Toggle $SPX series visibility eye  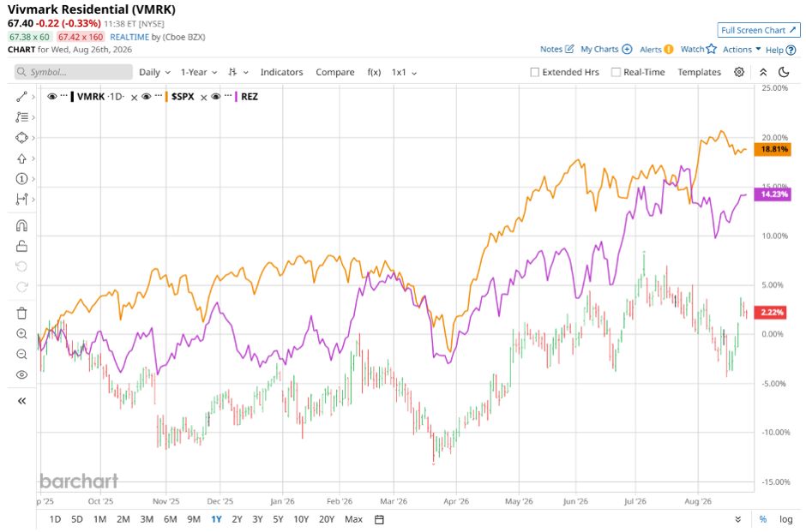coord(147,97)
